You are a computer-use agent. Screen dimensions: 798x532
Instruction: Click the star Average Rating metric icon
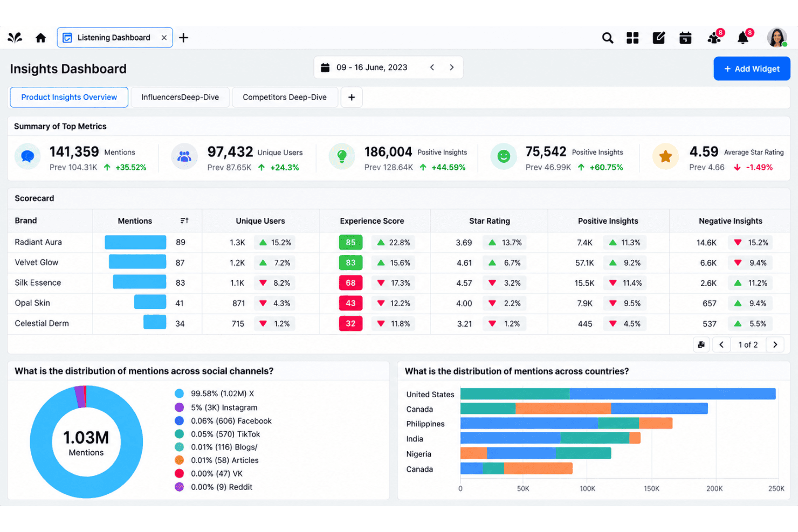pyautogui.click(x=665, y=157)
